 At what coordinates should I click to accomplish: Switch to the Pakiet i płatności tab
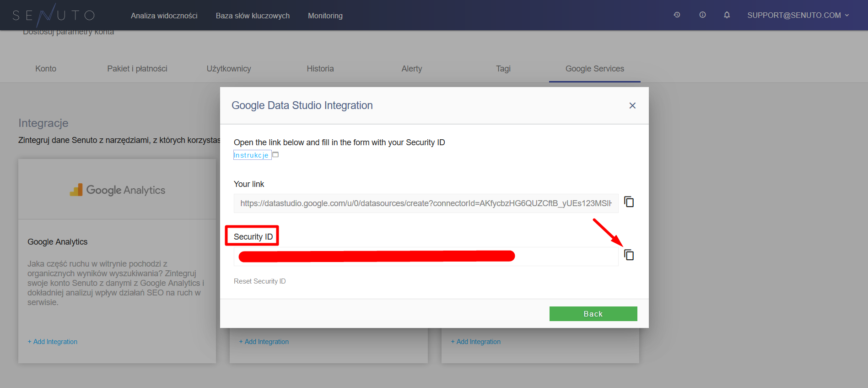tap(137, 69)
